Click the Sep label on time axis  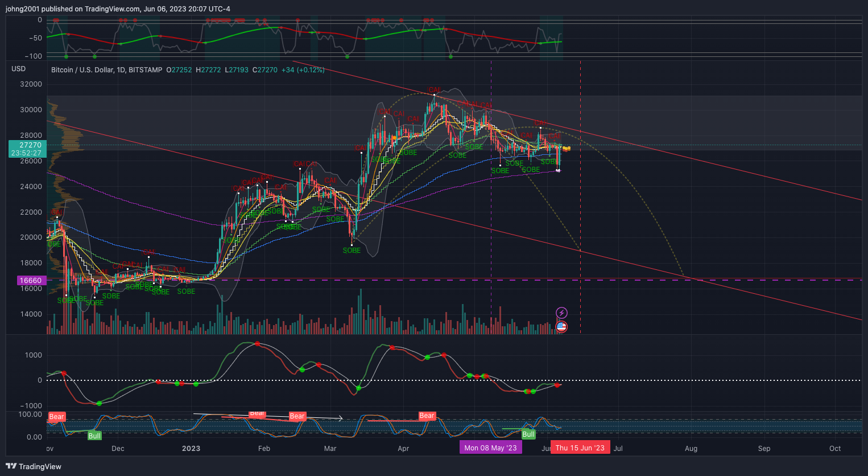tap(764, 449)
